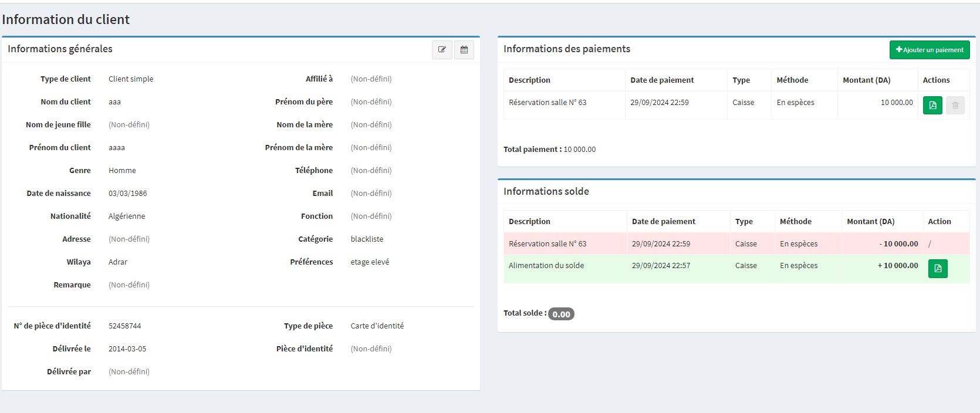Click Date de paiement header in payments table
This screenshot has width=980, height=413.
pos(662,80)
